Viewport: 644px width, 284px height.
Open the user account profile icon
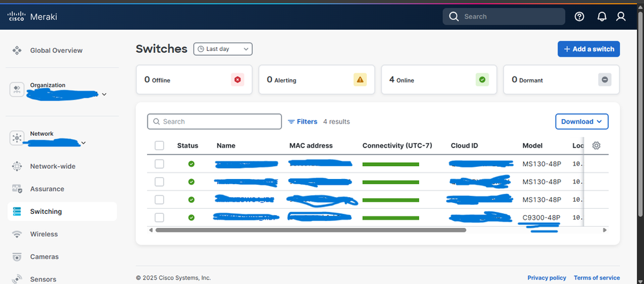tap(621, 17)
